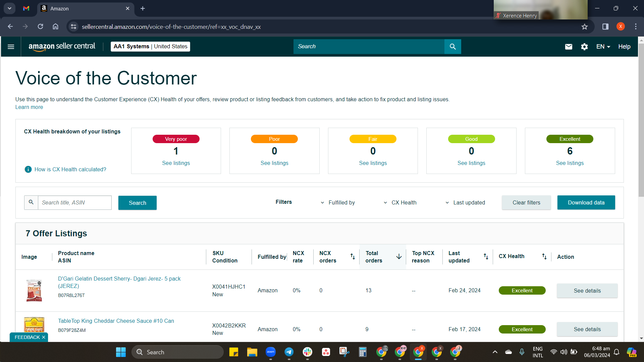This screenshot has width=644, height=362.
Task: Open the messages envelope icon
Action: pos(569,47)
